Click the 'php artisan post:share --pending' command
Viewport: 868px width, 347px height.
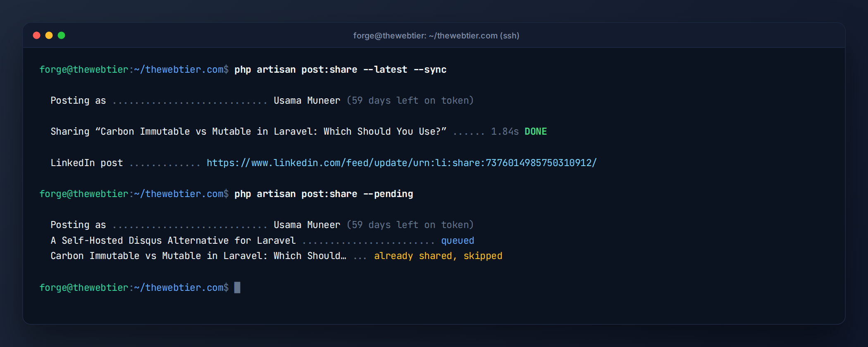[324, 194]
